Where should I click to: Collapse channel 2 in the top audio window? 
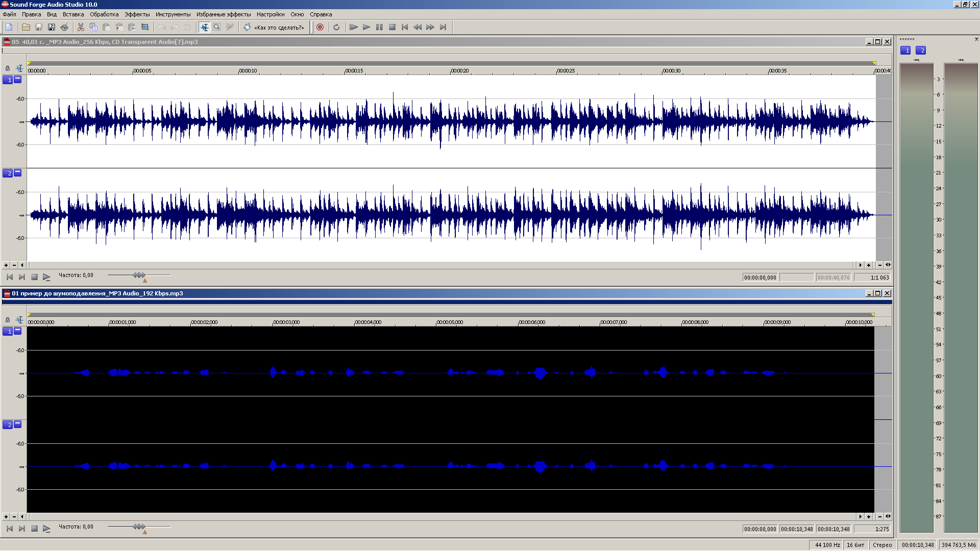18,172
